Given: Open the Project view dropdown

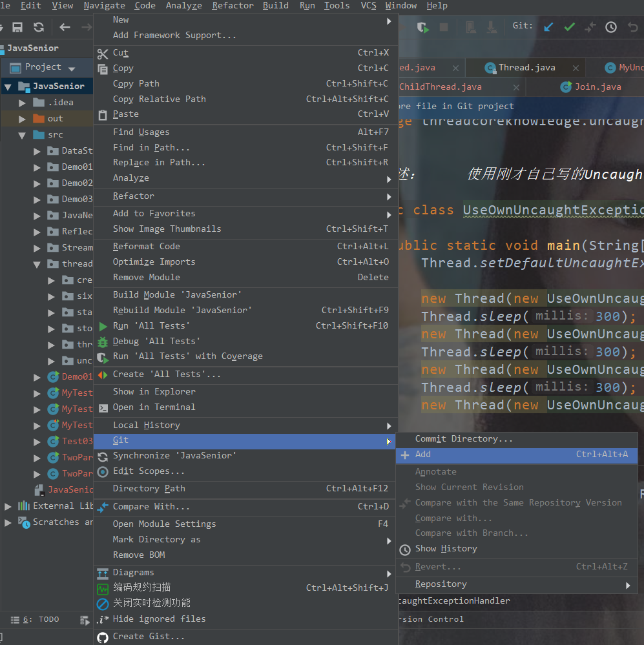Looking at the screenshot, I should click(72, 68).
